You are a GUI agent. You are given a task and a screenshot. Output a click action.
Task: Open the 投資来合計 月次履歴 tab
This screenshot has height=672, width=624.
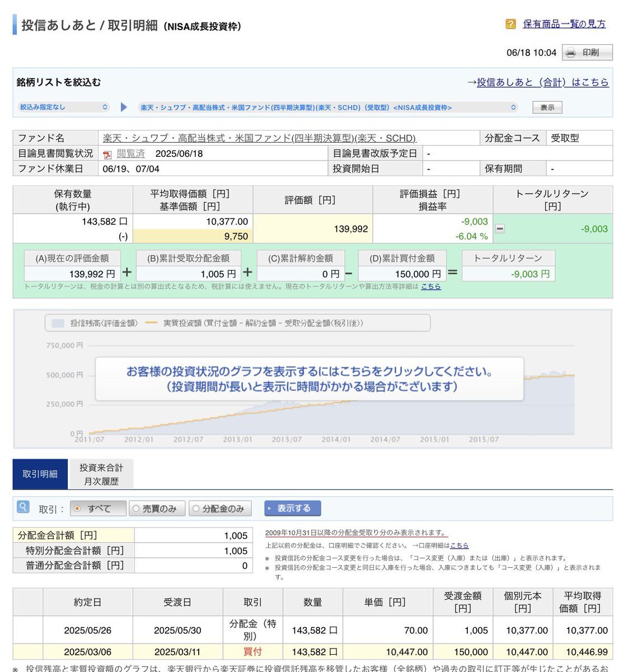[x=101, y=474]
